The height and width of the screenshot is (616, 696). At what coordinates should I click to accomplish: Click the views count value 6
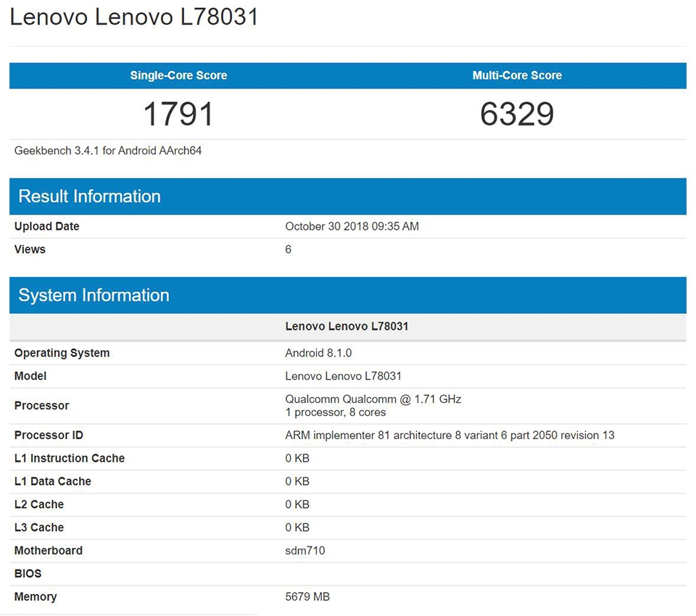tap(288, 249)
